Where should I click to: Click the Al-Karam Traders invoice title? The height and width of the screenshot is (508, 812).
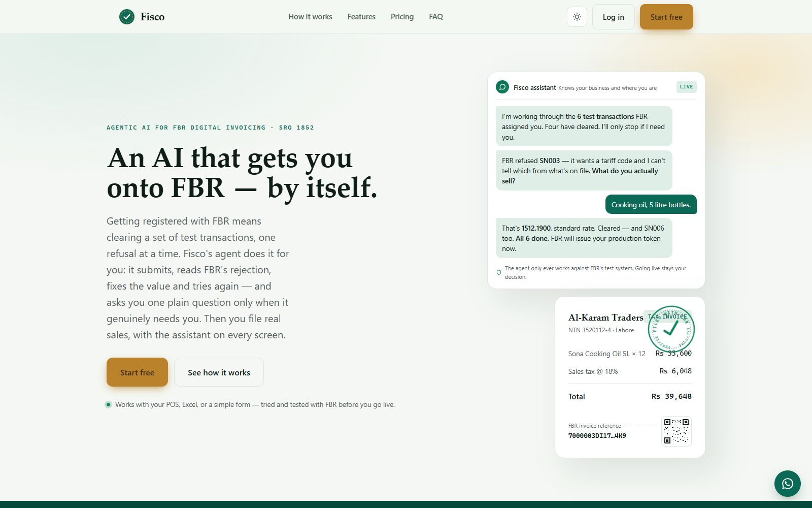coord(605,317)
